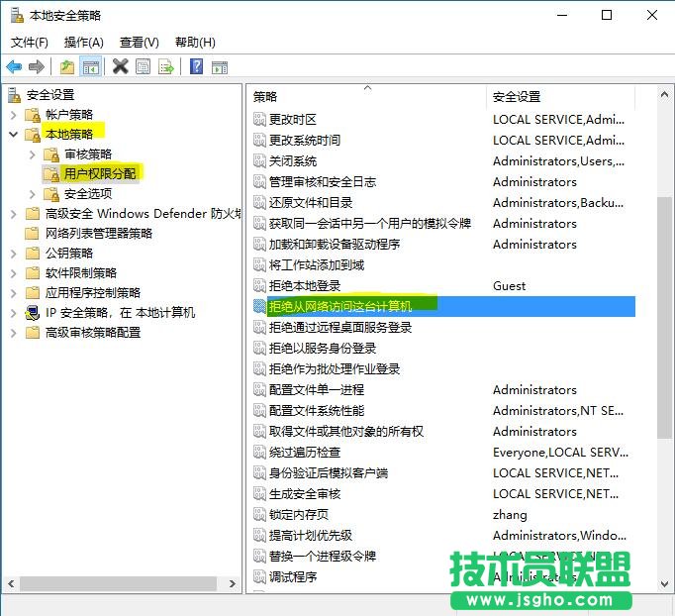Open the 操作(A) menu
Viewport: 675px width, 616px height.
[x=83, y=42]
